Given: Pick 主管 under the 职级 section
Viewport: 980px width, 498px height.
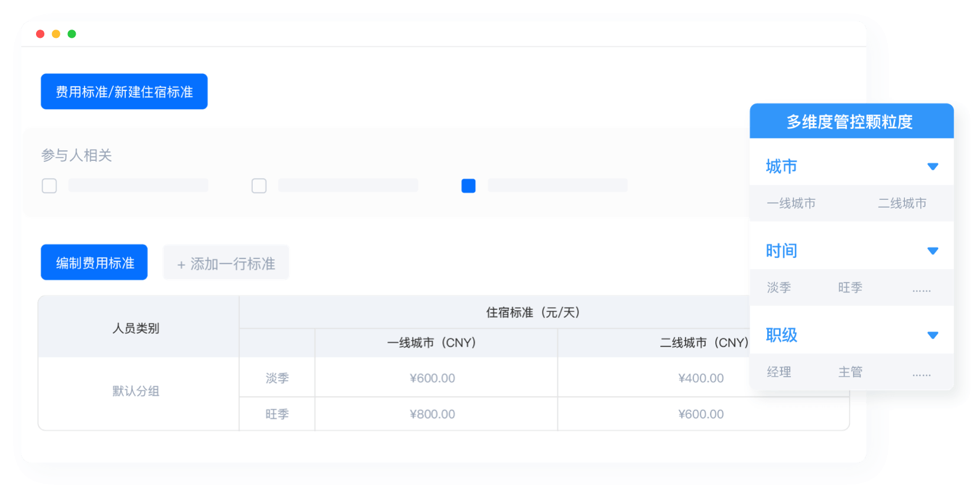Looking at the screenshot, I should click(x=850, y=372).
